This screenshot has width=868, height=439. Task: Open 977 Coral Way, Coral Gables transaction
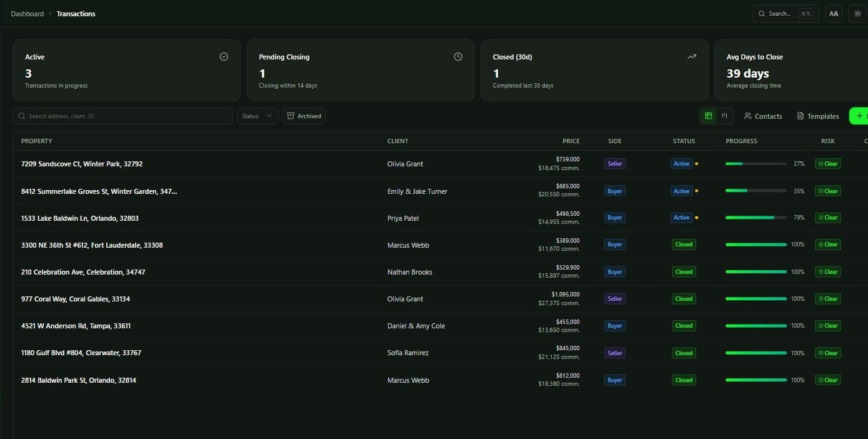(76, 299)
